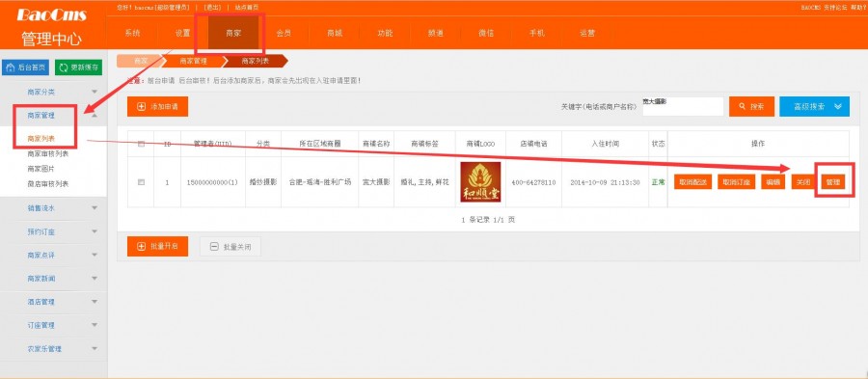Screen dimensions: 868x379
Task: Click the timestamp 2014-10-09 21:13:30
Action: coord(605,182)
